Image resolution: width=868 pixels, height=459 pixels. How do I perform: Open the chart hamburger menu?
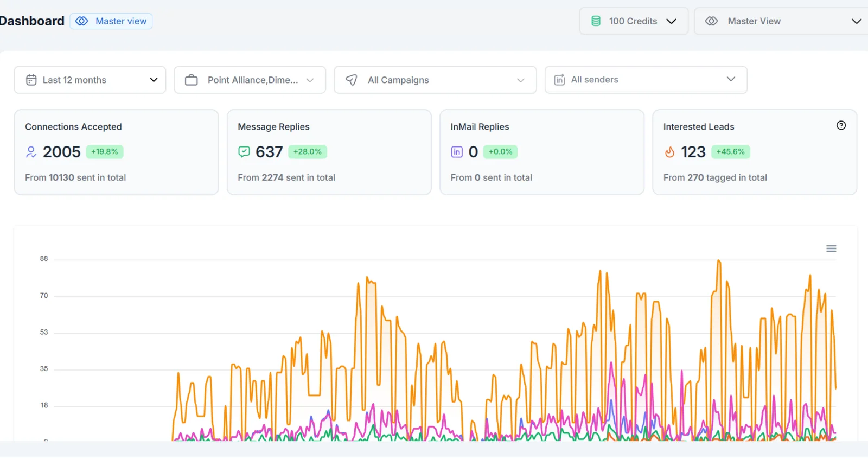(x=831, y=248)
